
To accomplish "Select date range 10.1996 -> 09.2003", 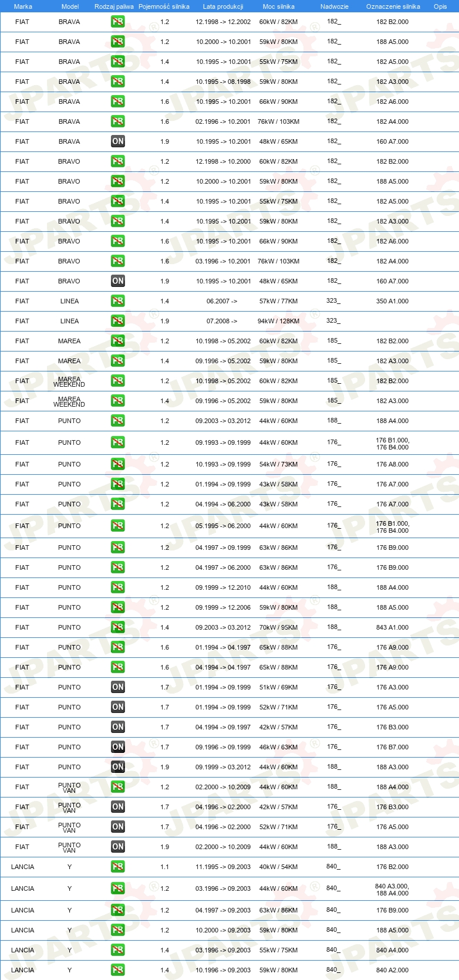I will click(x=223, y=970).
